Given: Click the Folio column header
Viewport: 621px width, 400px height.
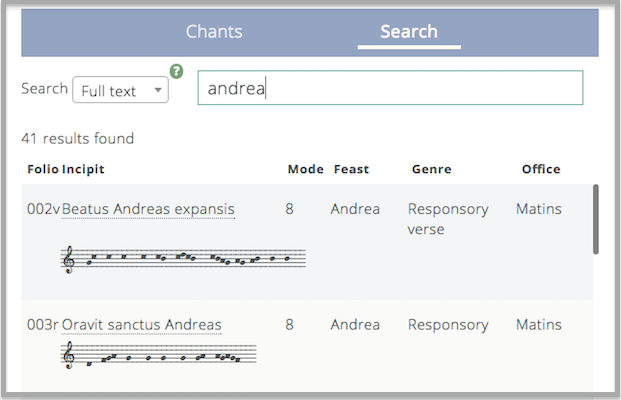Looking at the screenshot, I should pos(43,169).
